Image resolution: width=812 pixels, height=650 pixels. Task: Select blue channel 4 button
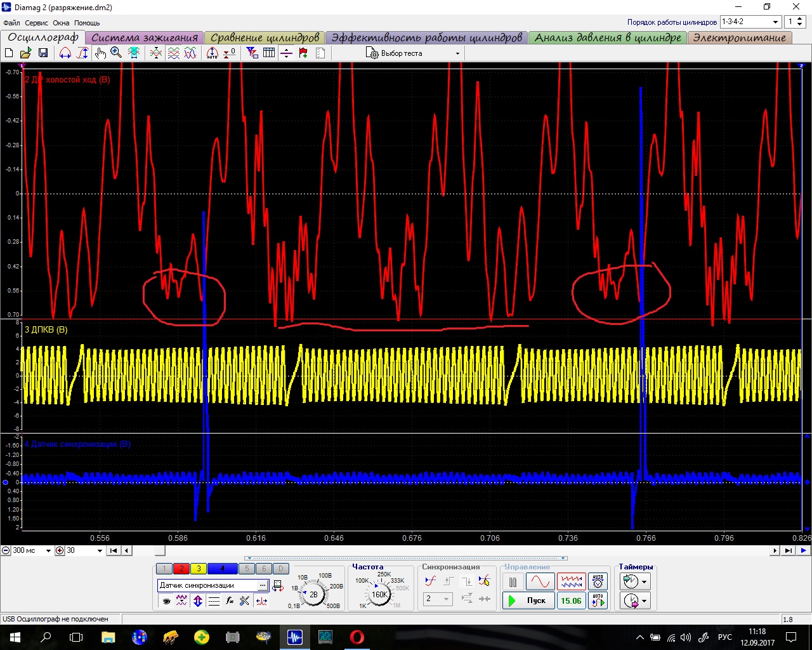pyautogui.click(x=223, y=569)
